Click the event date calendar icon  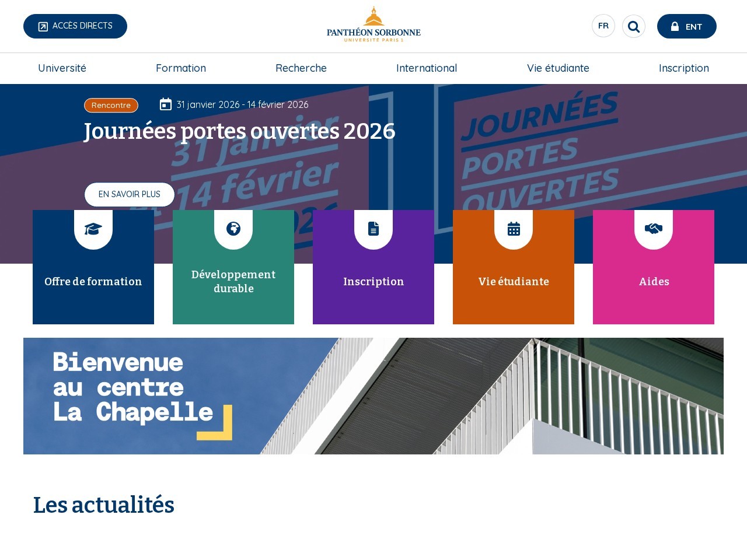point(166,104)
